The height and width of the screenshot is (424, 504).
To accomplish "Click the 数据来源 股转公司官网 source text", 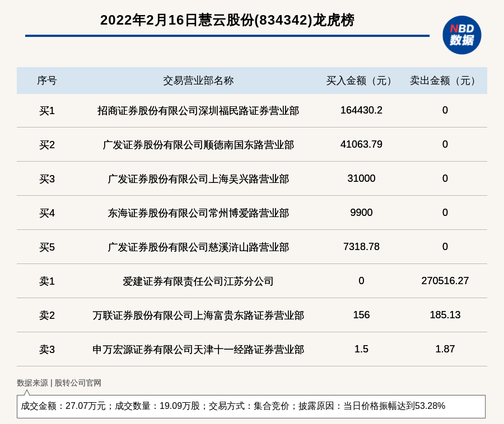I will tap(59, 383).
